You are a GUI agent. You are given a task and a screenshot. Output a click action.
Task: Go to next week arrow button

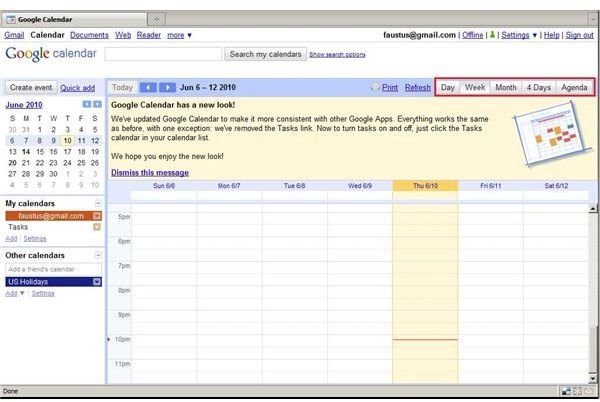pos(167,88)
